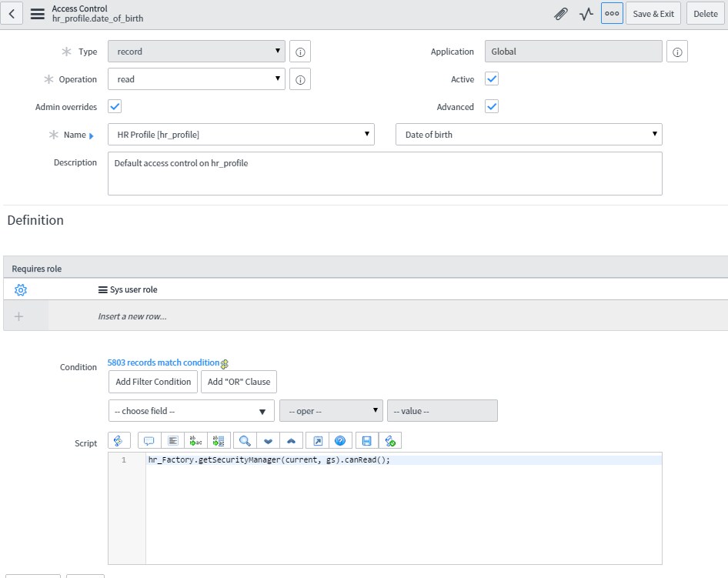Search within the script editor
The width and height of the screenshot is (728, 578).
(x=245, y=440)
